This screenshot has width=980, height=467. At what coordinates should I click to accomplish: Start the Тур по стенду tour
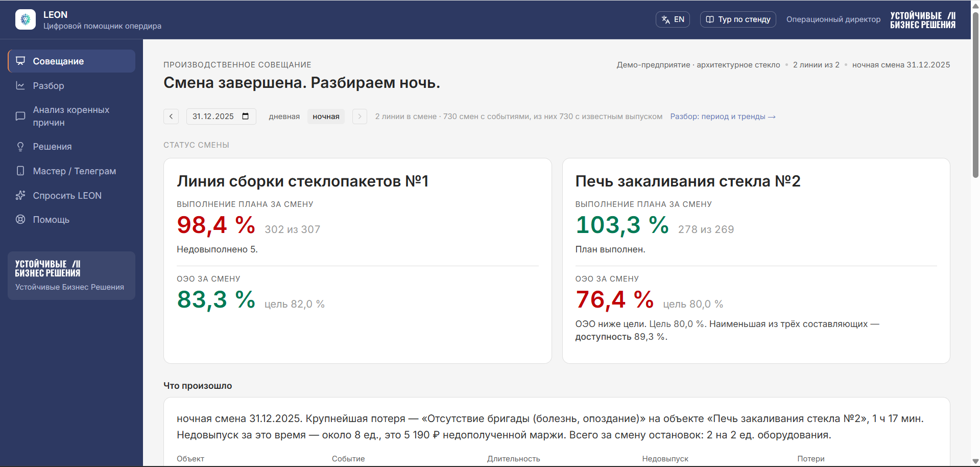point(738,19)
